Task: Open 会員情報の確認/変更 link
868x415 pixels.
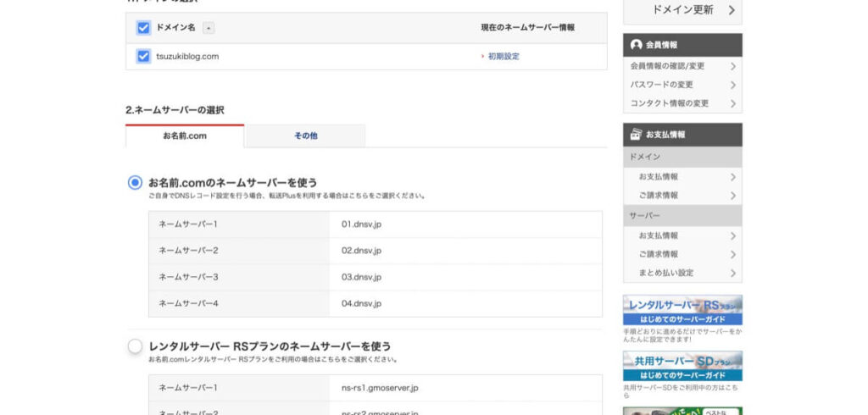Action: click(x=667, y=66)
